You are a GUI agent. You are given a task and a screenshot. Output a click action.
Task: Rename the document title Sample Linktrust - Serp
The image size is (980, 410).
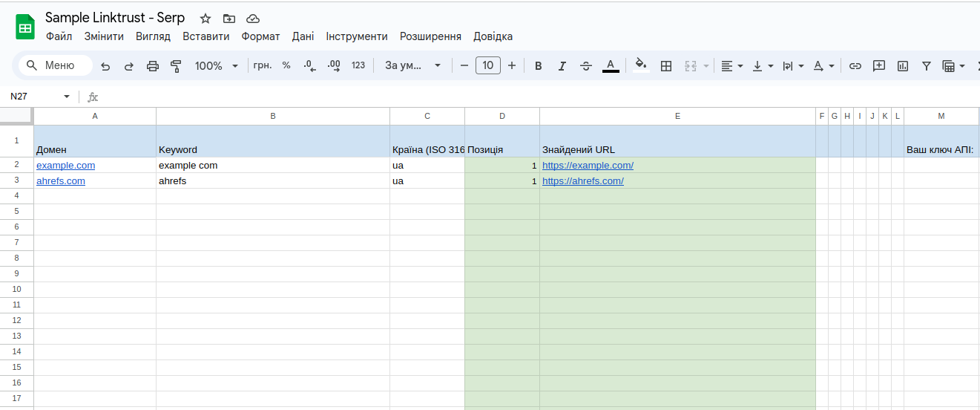point(115,18)
